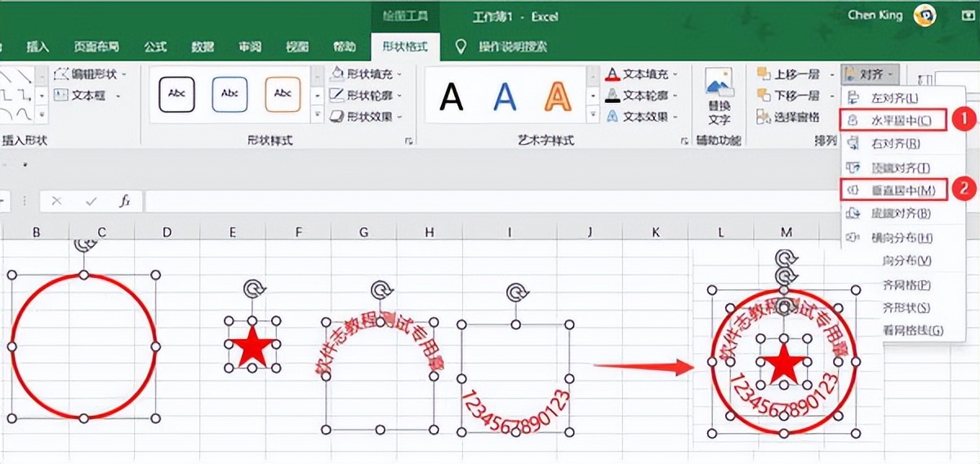Image resolution: width=980 pixels, height=464 pixels.
Task: Toggle the Align (对齐) dropdown button
Action: [871, 74]
